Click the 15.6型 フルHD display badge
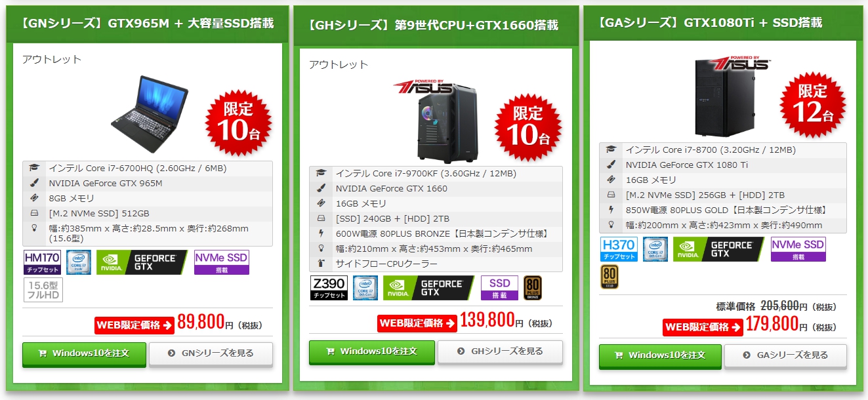 tap(43, 290)
